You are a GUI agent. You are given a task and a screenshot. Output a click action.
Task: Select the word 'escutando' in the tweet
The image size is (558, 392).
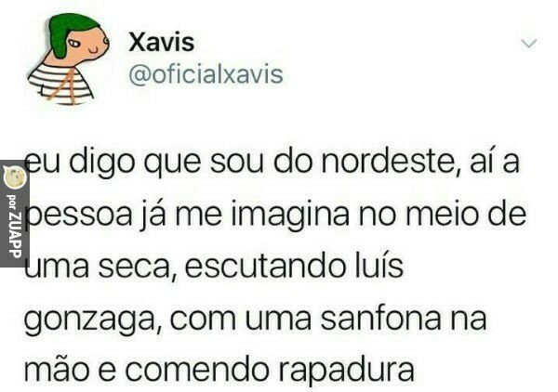(x=265, y=267)
